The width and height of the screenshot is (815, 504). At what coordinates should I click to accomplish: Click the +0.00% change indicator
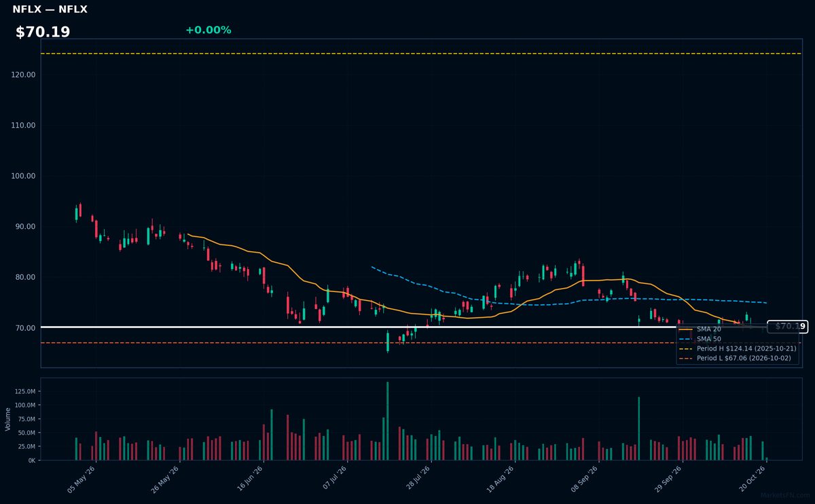[208, 30]
